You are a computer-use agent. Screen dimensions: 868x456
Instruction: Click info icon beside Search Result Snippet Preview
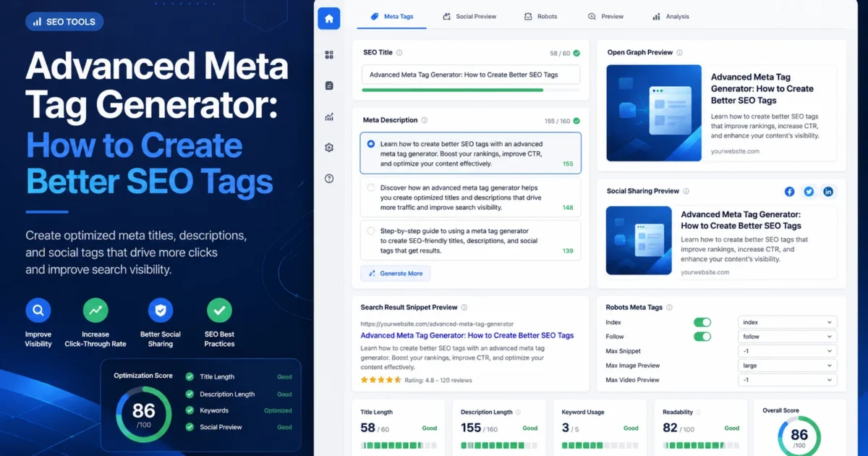pos(464,307)
